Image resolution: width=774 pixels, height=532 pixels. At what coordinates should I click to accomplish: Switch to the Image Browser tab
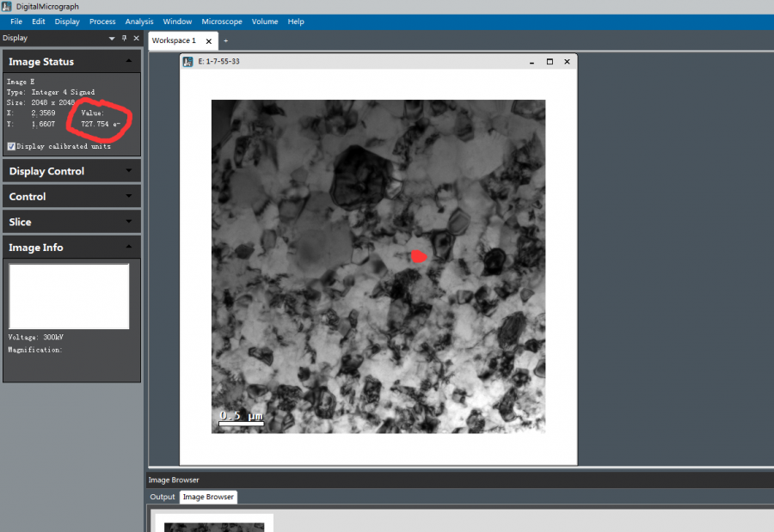point(208,497)
